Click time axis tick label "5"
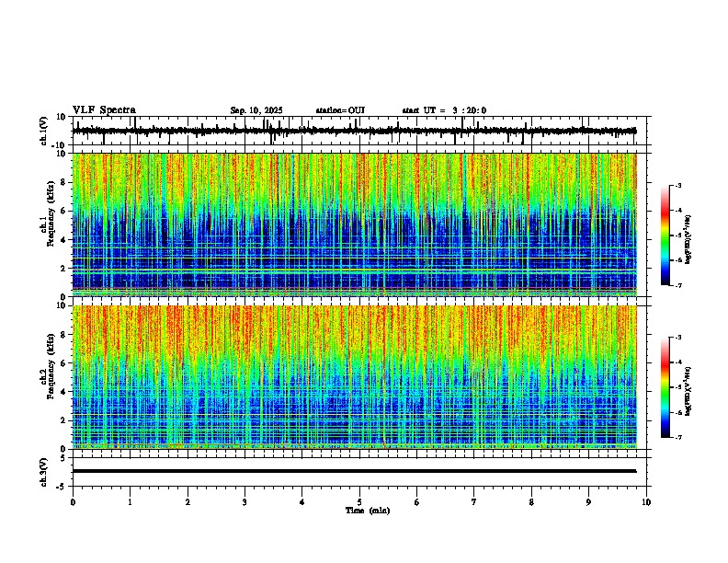728x563 pixels. 359,502
